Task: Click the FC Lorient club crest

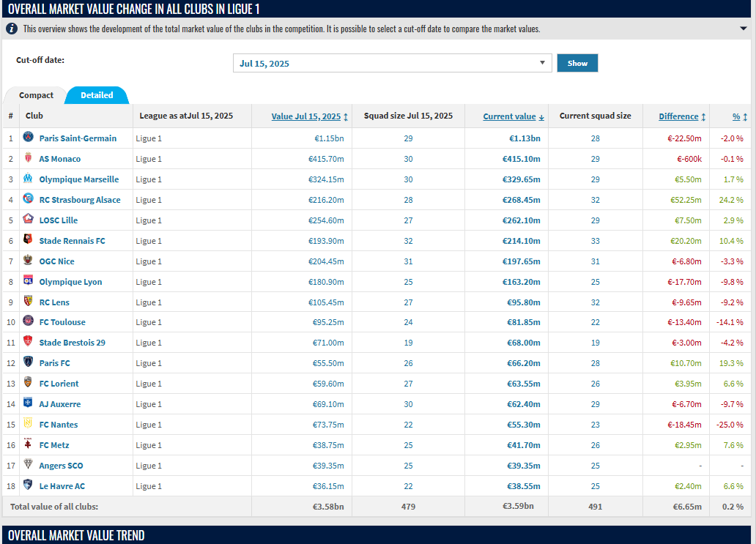Action: [29, 383]
